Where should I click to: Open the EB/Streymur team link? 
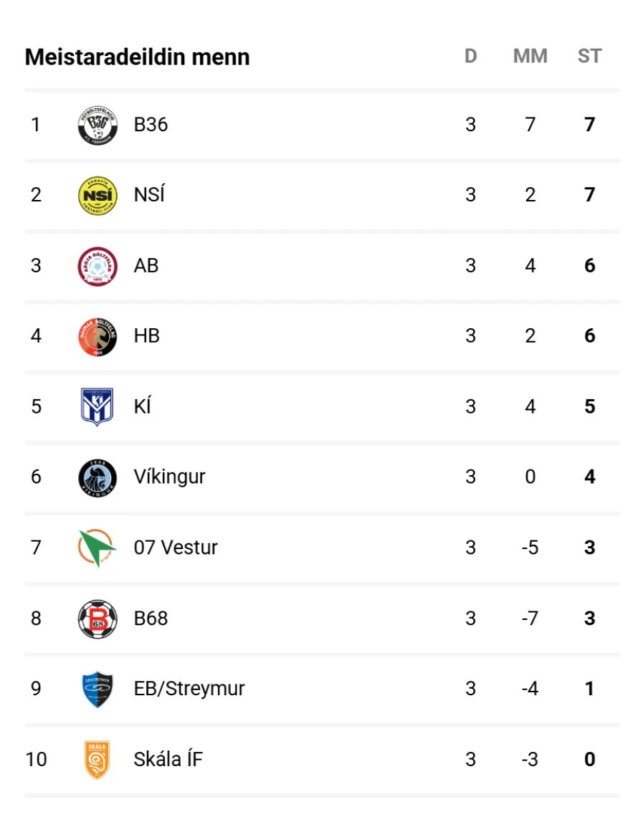click(x=189, y=689)
